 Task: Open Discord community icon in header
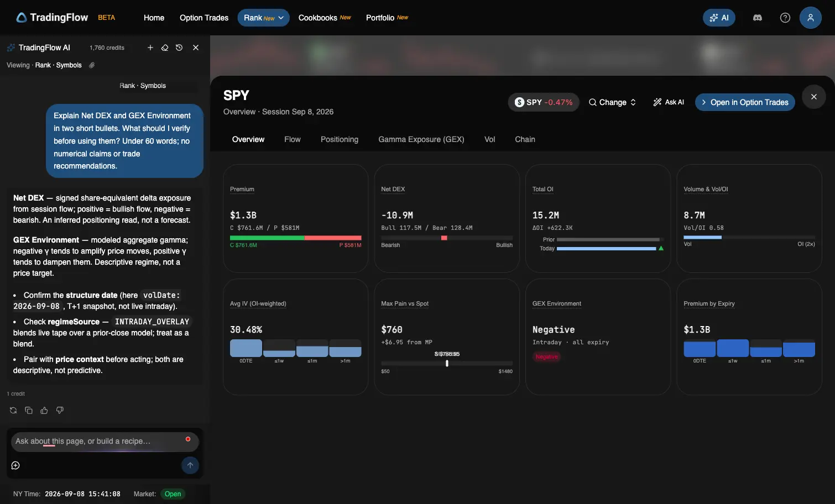coord(758,18)
